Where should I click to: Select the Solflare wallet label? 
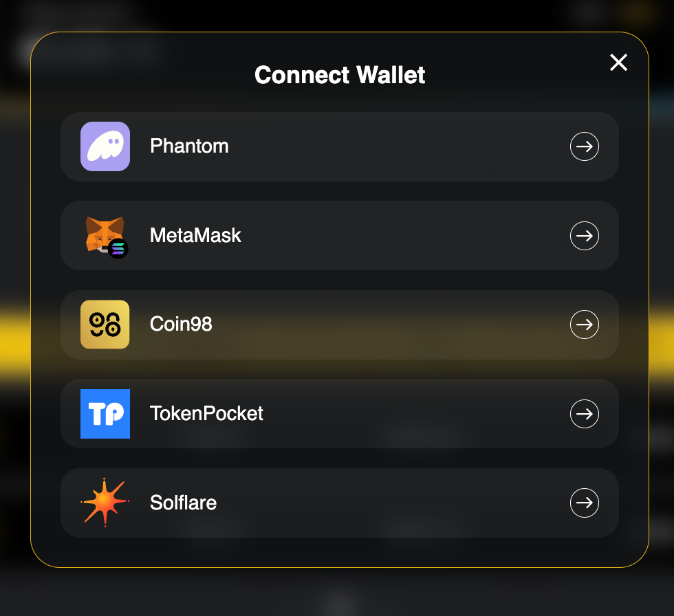point(183,503)
